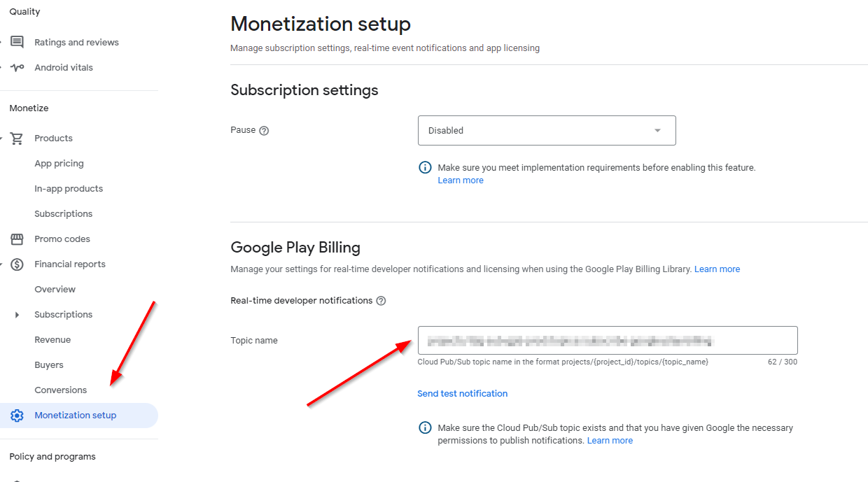
Task: Open Subscriptions under Financial reports
Action: [63, 315]
